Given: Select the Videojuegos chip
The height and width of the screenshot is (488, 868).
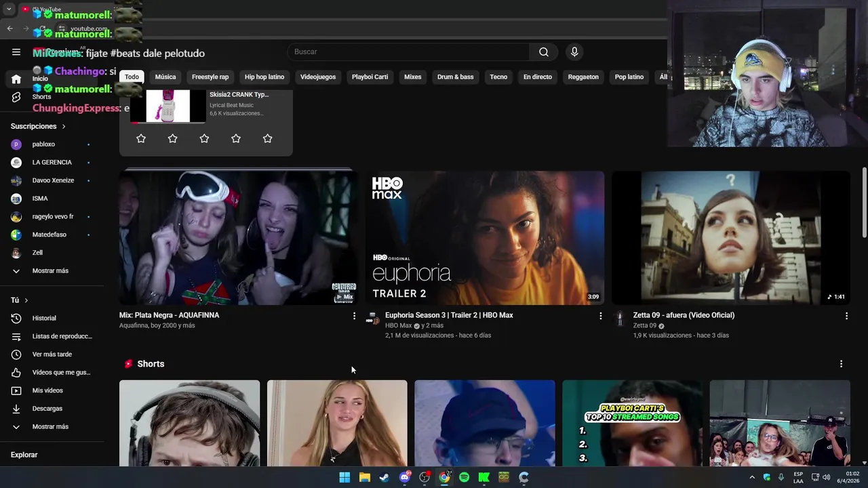Looking at the screenshot, I should point(318,77).
